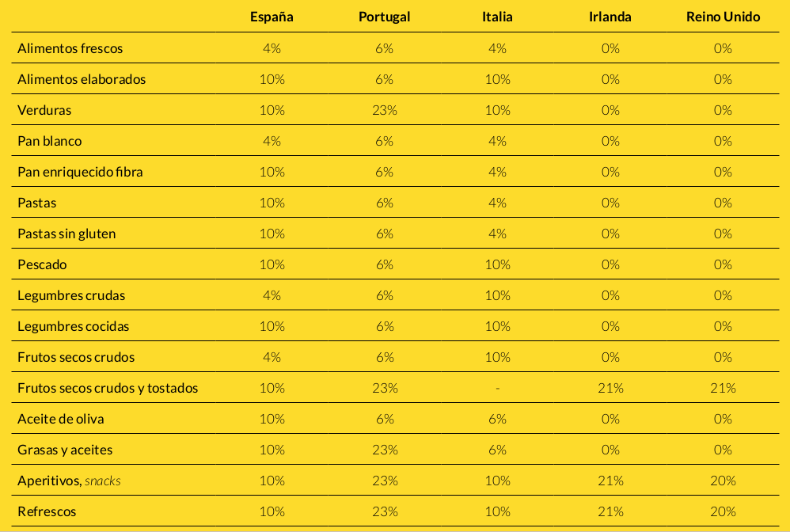The height and width of the screenshot is (532, 790).
Task: Click the Alimentos elaborados row label
Action: pyautogui.click(x=82, y=79)
